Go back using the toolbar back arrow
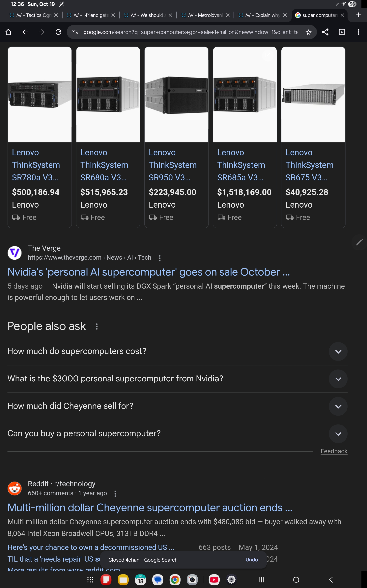 click(25, 32)
